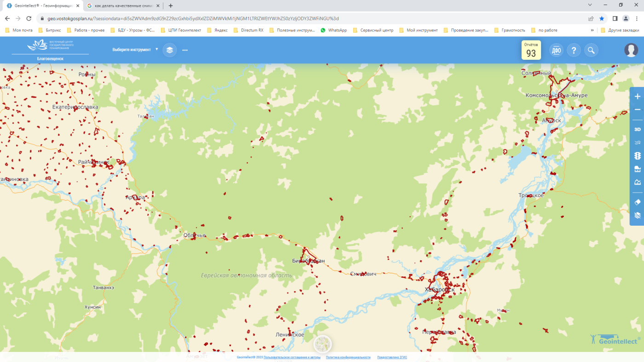Open the по работе bookmark folder
Image resolution: width=644 pixels, height=362 pixels.
pos(544,30)
